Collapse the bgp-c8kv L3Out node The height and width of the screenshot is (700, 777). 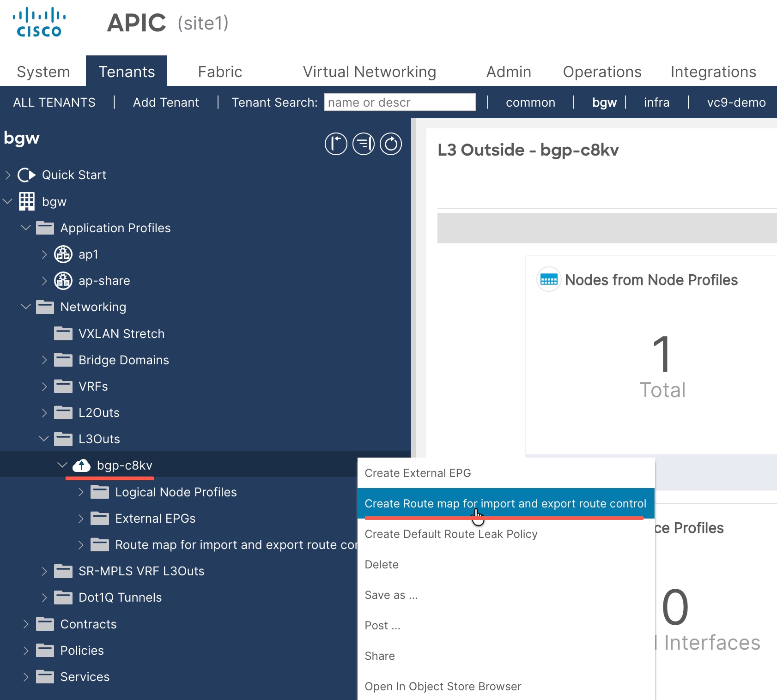pos(62,465)
